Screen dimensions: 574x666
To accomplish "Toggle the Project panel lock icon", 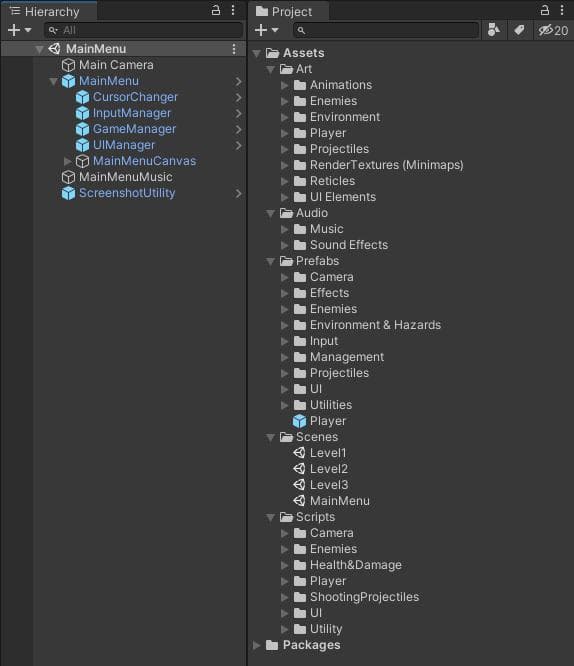I will click(x=545, y=10).
